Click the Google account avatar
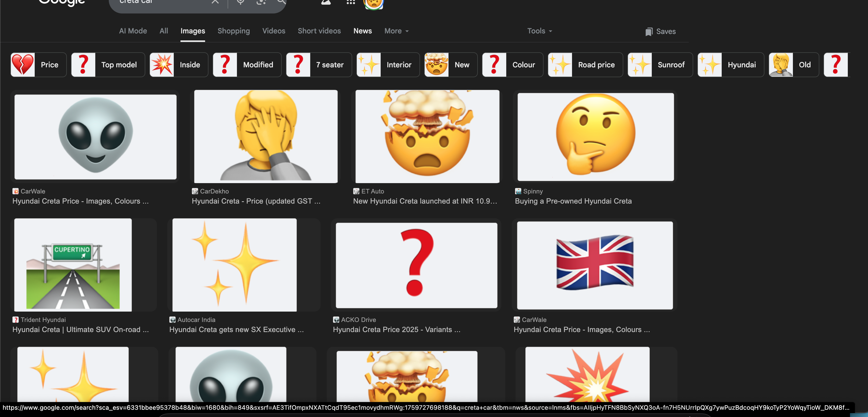This screenshot has height=417, width=868. click(x=373, y=3)
